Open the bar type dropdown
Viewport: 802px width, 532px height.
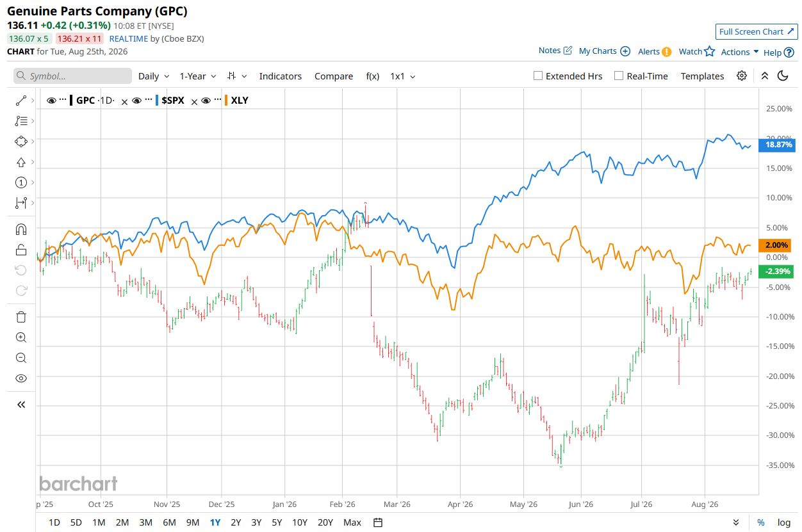click(x=237, y=76)
